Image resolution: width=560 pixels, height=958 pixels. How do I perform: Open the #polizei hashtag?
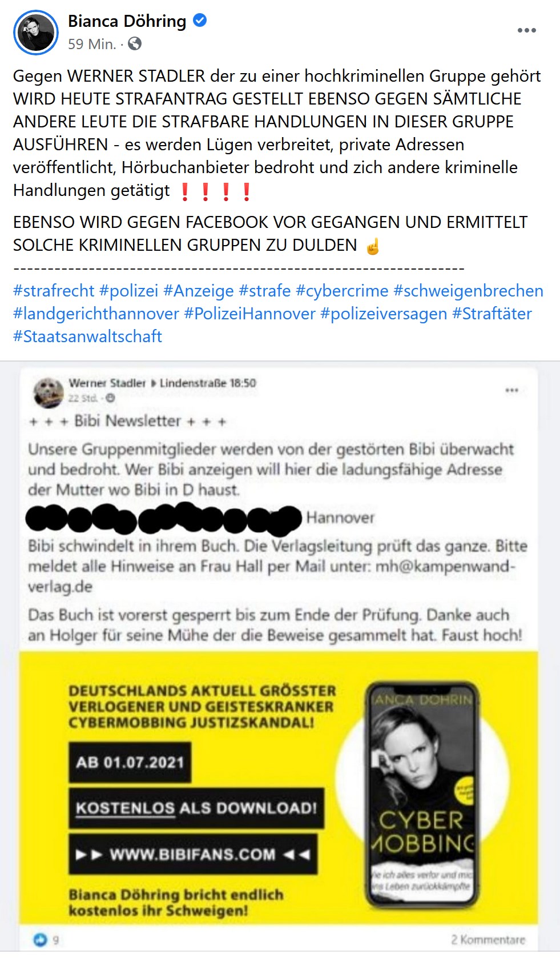point(128,291)
